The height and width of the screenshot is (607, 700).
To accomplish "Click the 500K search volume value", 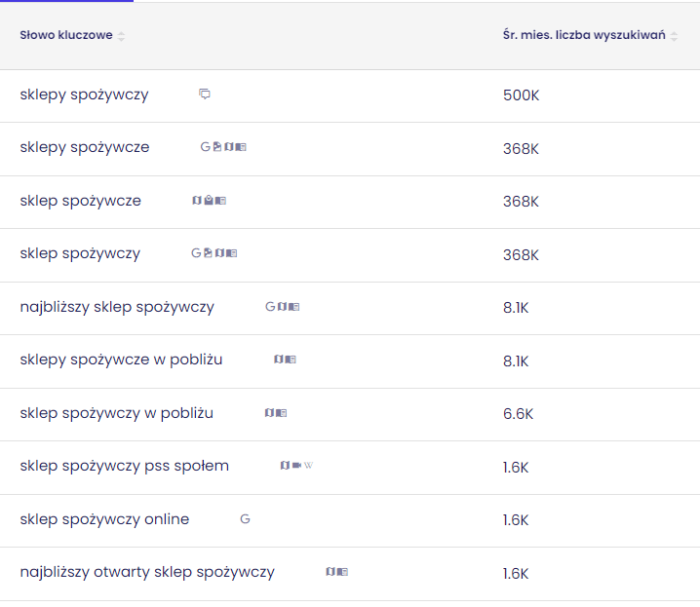I will click(x=521, y=95).
